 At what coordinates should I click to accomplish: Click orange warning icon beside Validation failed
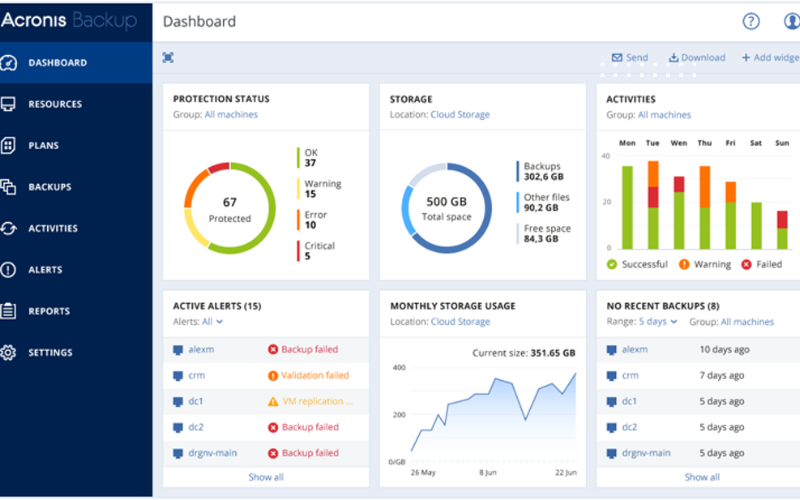pyautogui.click(x=273, y=376)
